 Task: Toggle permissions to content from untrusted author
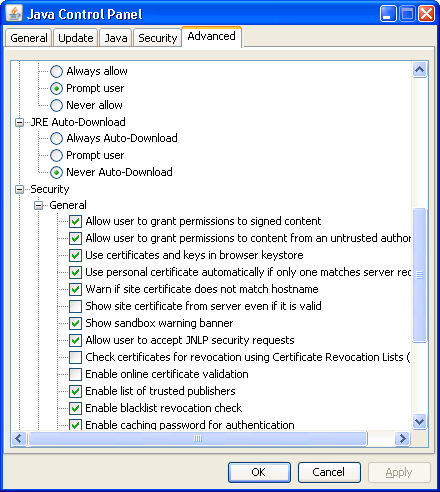point(75,238)
